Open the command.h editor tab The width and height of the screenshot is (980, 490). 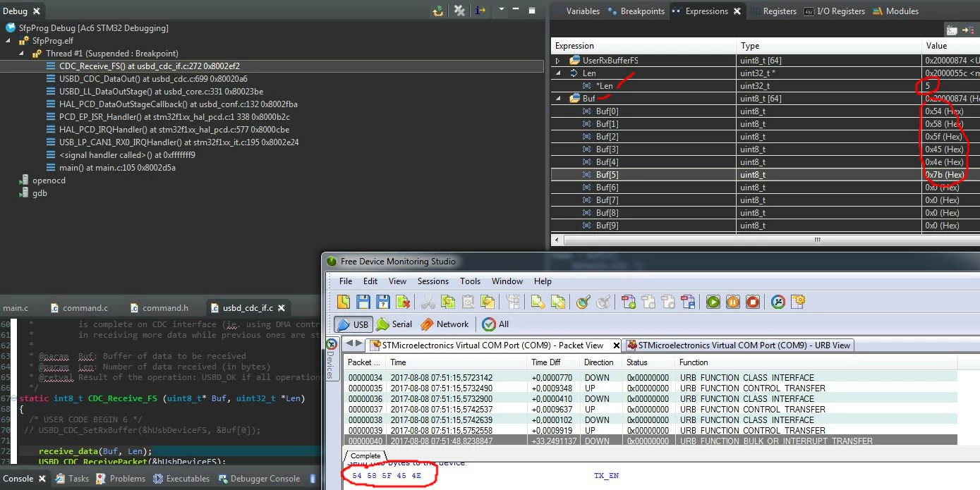[x=159, y=308]
